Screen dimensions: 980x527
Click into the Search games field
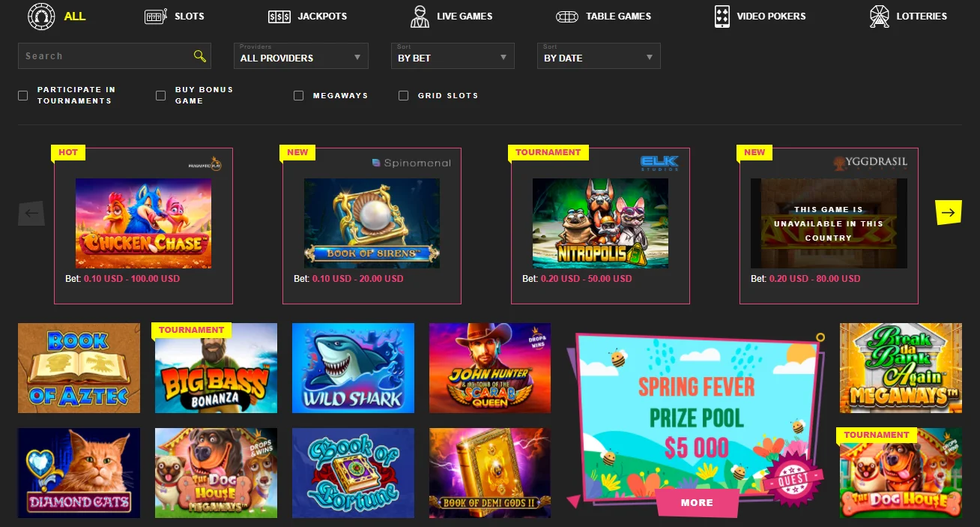tap(115, 56)
